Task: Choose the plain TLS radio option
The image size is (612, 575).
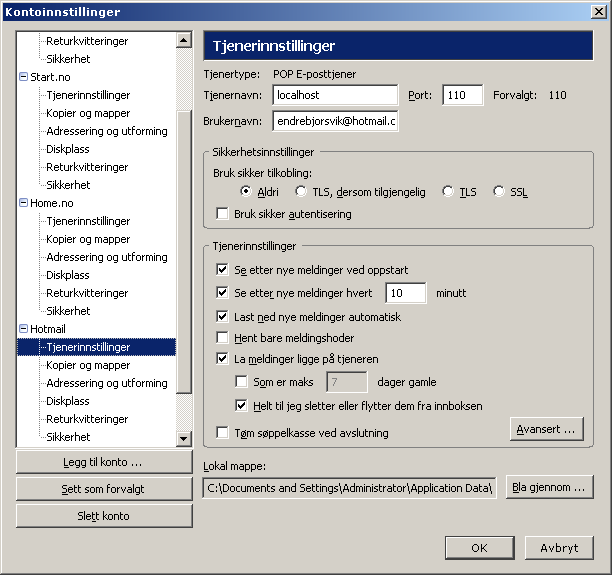Action: [x=448, y=192]
